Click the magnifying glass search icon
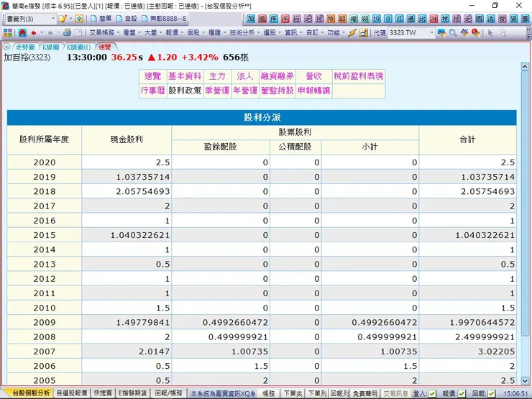The height and width of the screenshot is (399, 532). (x=453, y=33)
